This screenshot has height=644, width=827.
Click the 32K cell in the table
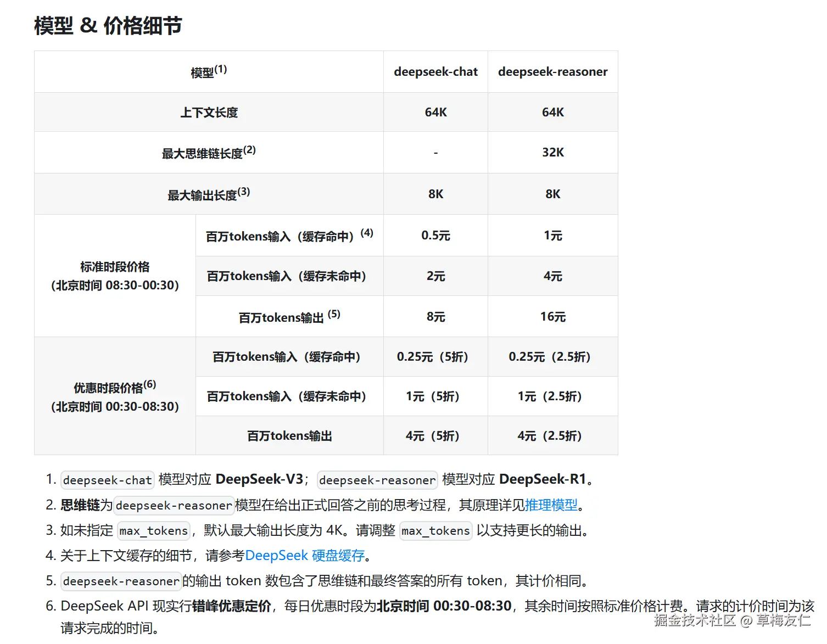point(552,153)
